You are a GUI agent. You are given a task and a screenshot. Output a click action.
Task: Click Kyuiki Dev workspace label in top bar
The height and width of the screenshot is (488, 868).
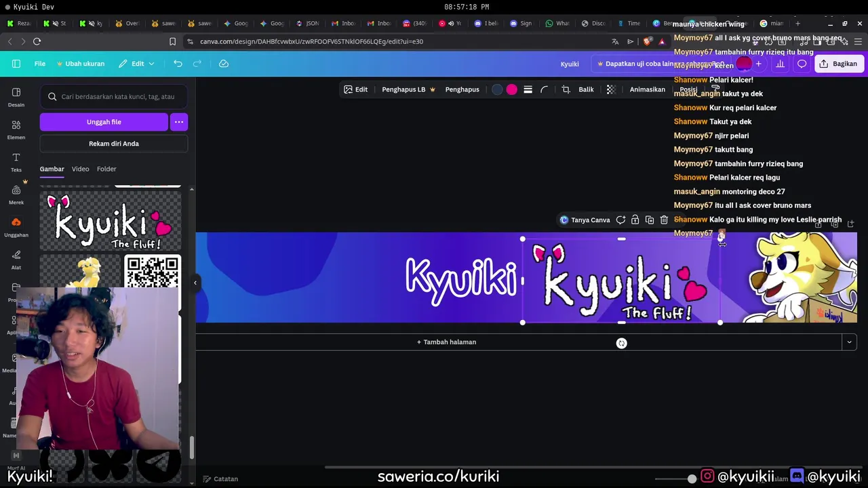point(34,7)
